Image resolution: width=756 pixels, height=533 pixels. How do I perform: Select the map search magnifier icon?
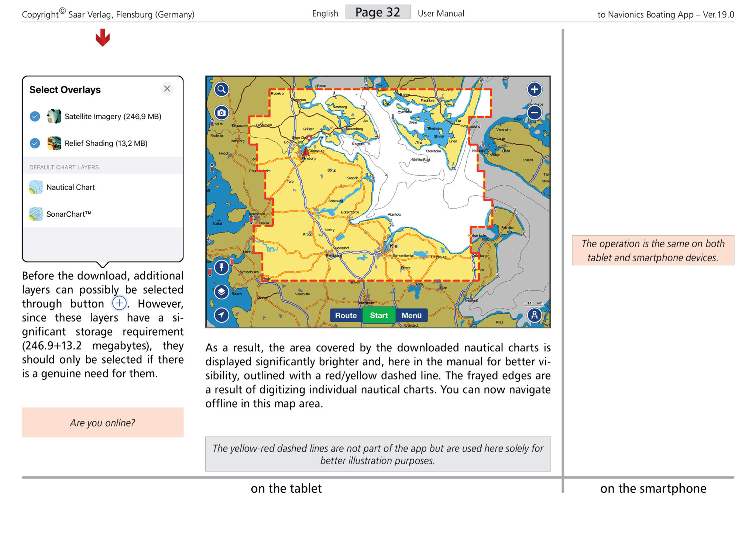click(221, 89)
